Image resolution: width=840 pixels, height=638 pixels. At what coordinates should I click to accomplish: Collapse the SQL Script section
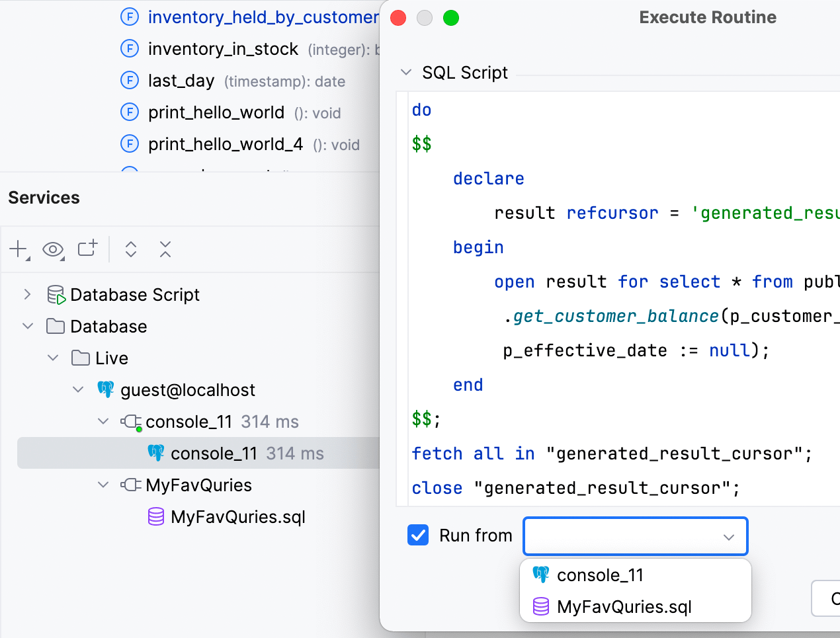click(406, 72)
